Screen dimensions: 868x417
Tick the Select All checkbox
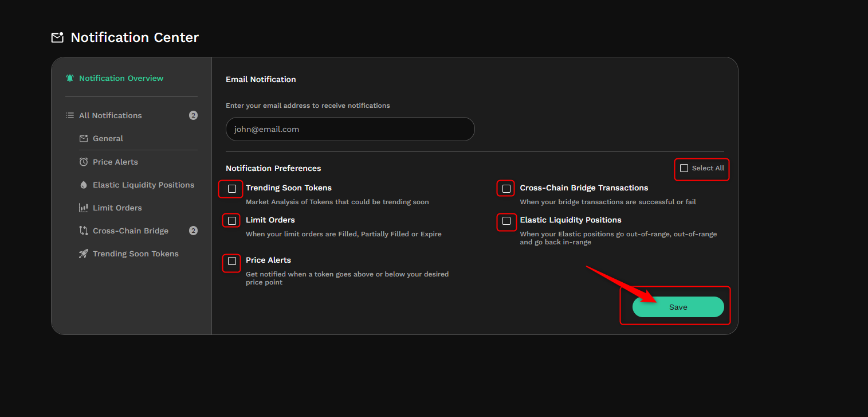point(684,168)
